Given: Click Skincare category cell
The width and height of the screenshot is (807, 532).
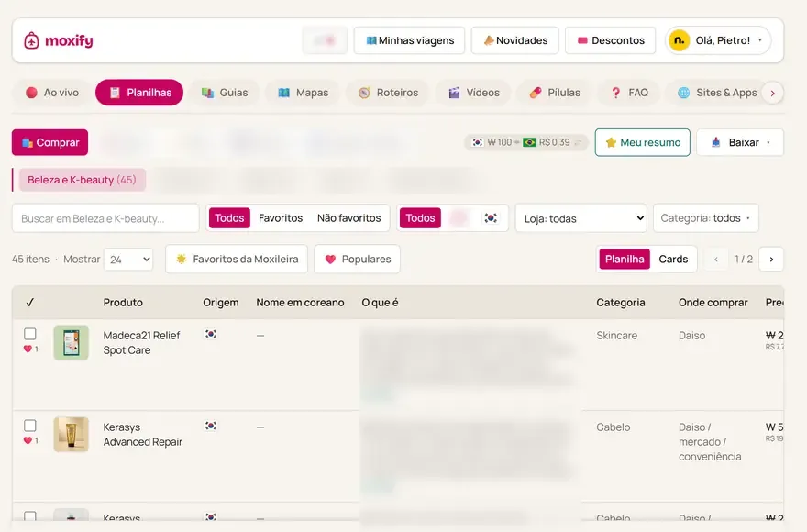Looking at the screenshot, I should point(616,336).
